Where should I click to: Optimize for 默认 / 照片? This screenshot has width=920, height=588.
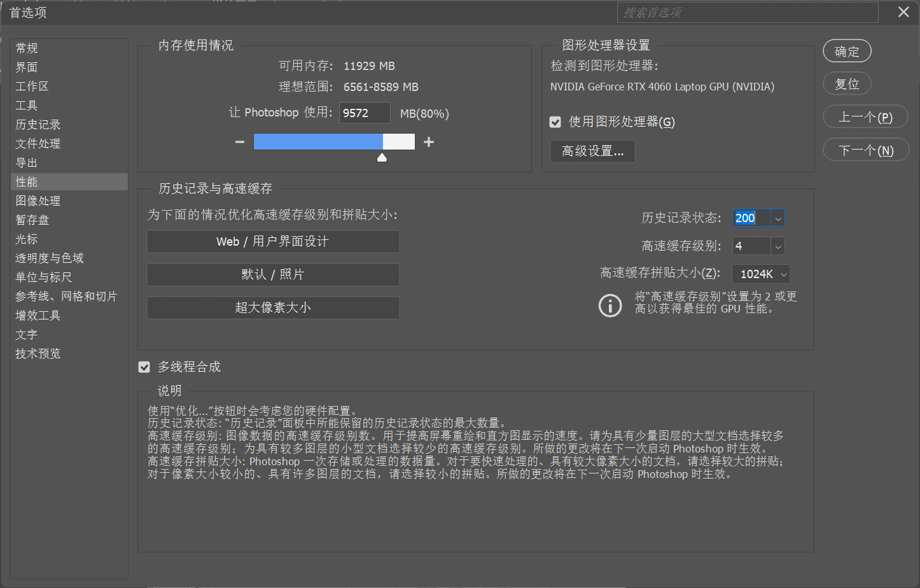click(x=273, y=275)
